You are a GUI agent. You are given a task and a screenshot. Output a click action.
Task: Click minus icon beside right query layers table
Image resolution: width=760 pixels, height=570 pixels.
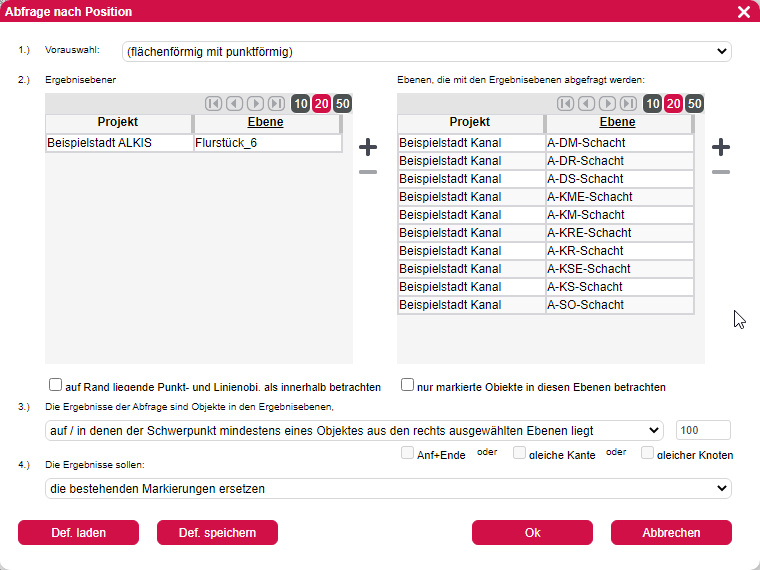coord(720,173)
